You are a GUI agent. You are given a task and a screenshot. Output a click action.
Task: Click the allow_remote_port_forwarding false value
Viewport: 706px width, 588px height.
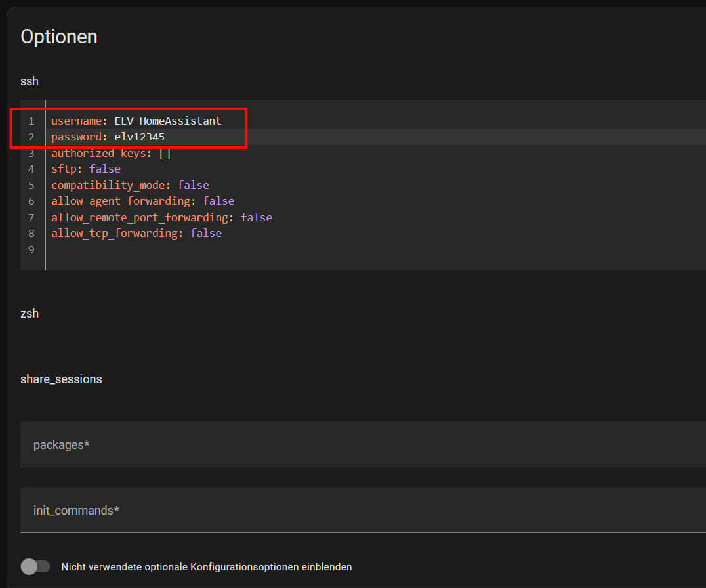click(256, 217)
